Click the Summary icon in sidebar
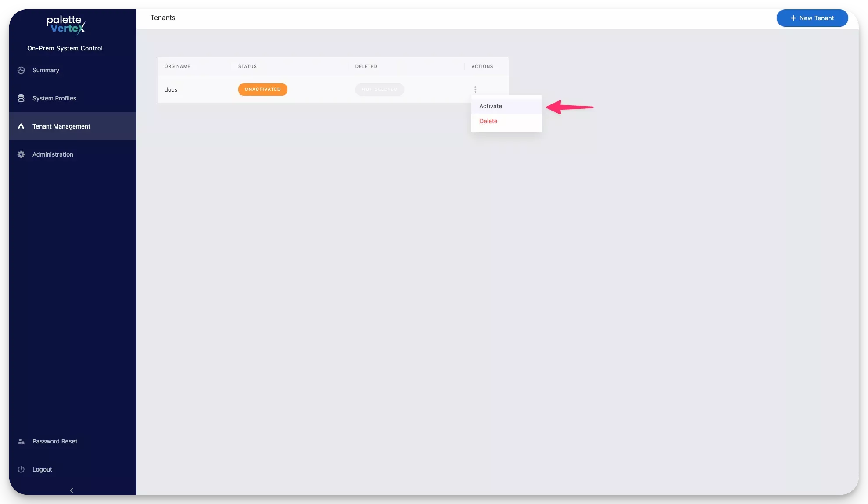The height and width of the screenshot is (504, 868). [21, 70]
